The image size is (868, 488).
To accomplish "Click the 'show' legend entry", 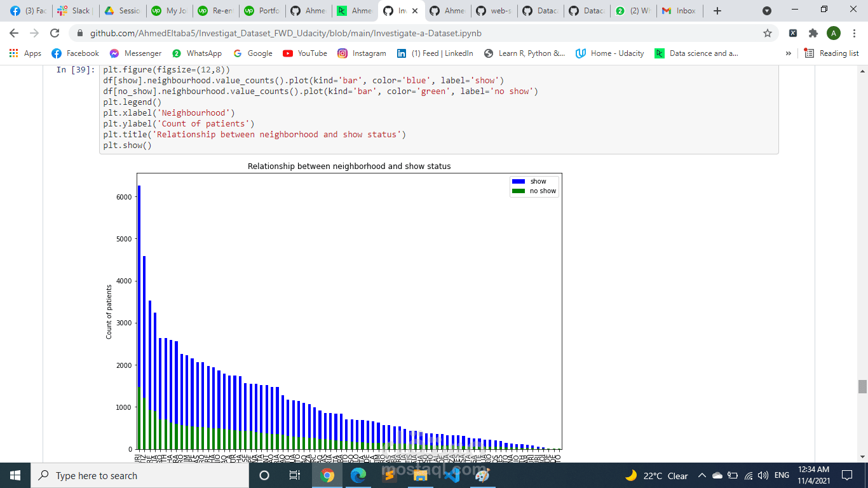I will 534,181.
